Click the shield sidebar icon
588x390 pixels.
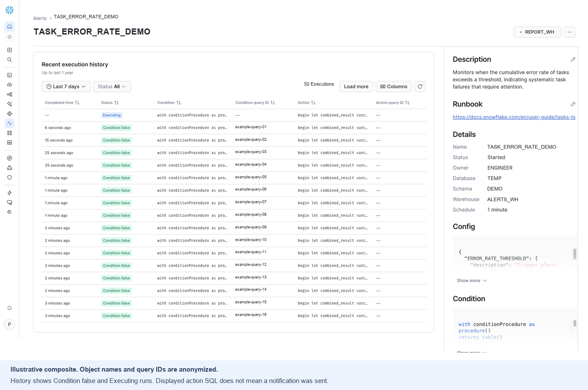(x=10, y=178)
